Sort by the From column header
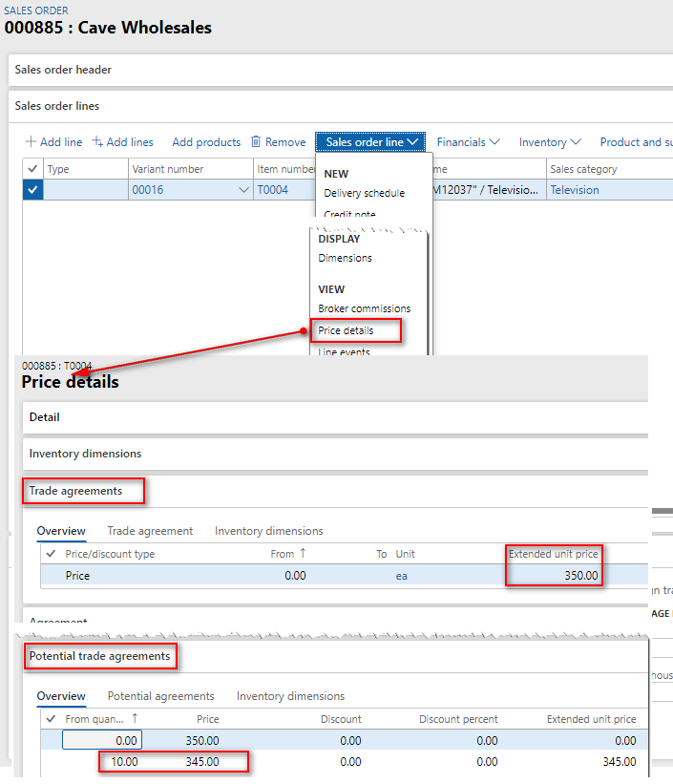The image size is (673, 784). coord(283,553)
